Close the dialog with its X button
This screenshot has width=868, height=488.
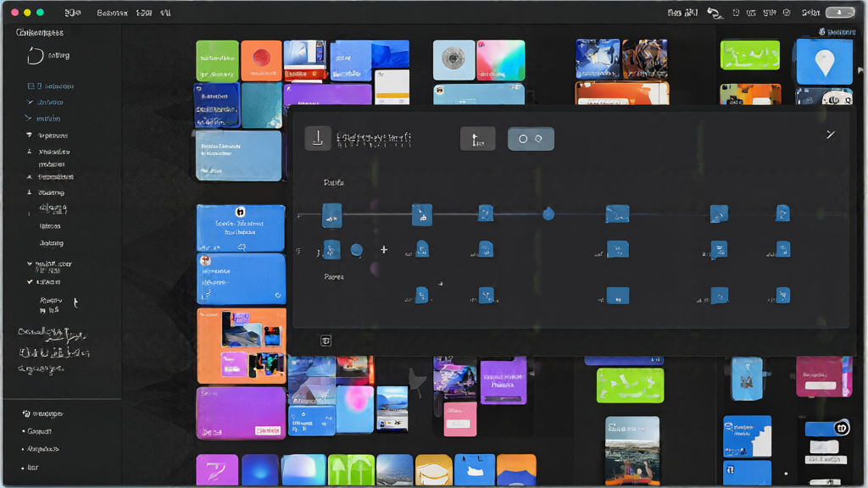831,135
